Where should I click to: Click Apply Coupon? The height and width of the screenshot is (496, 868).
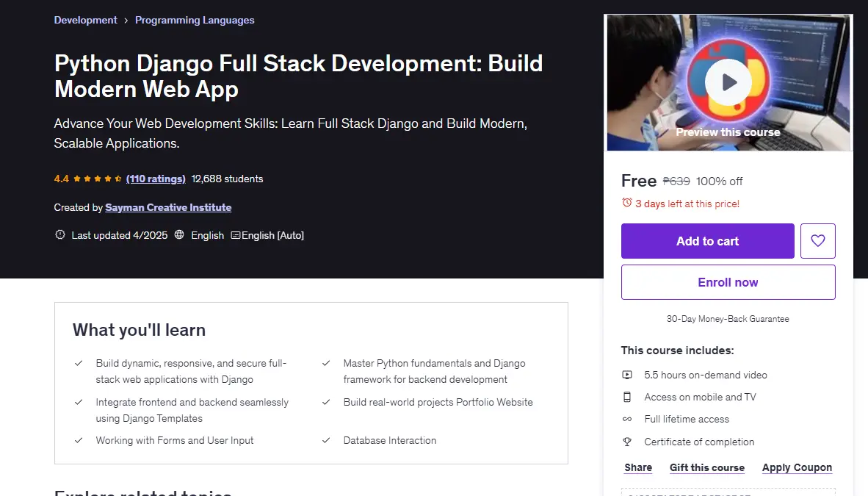point(797,467)
